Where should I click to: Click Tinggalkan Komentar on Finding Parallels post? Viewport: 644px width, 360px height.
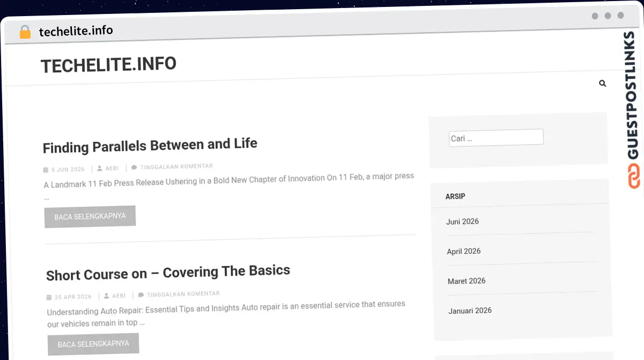click(x=177, y=167)
